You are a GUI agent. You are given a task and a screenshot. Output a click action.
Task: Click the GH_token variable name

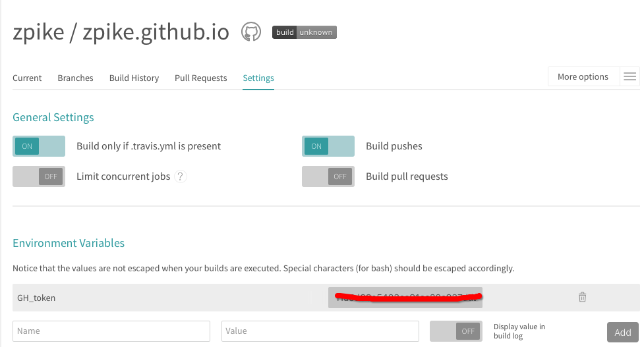36,298
